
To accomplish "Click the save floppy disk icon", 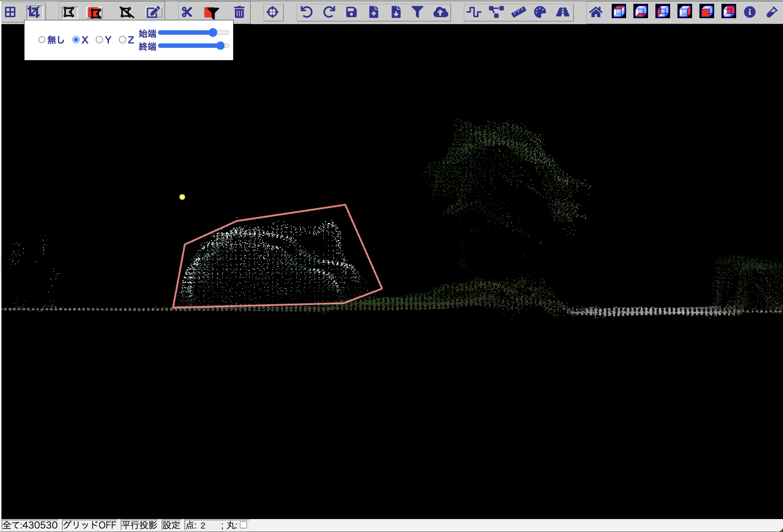I will [351, 12].
